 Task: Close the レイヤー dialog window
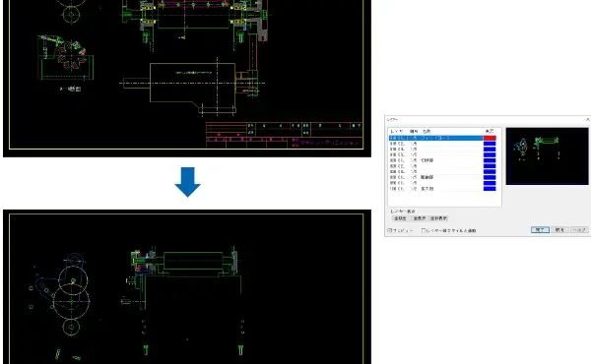point(587,119)
